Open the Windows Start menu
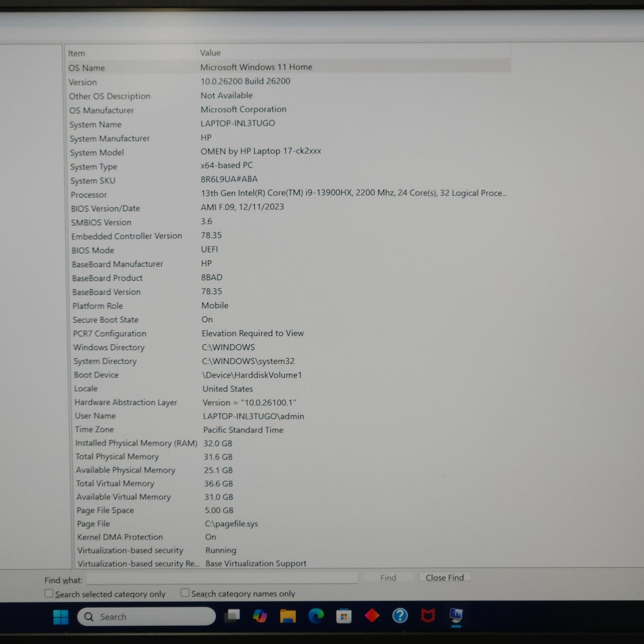The width and height of the screenshot is (644, 644). click(x=61, y=617)
